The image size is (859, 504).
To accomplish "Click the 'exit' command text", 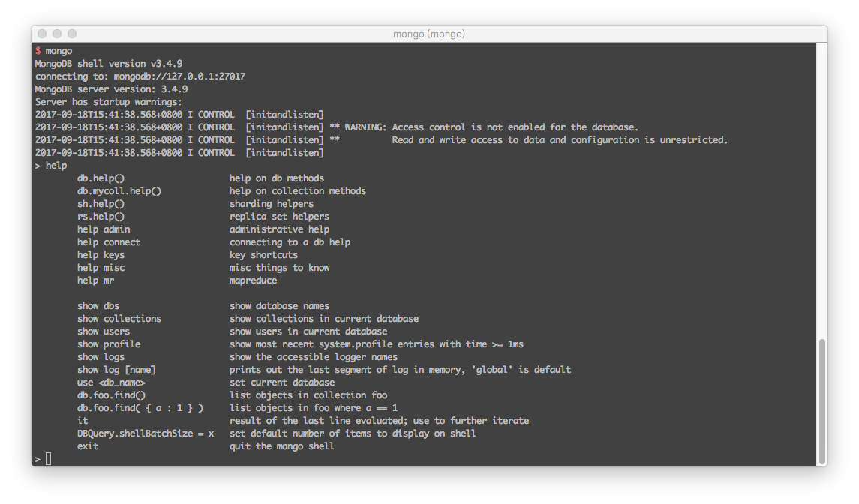I will pos(88,446).
